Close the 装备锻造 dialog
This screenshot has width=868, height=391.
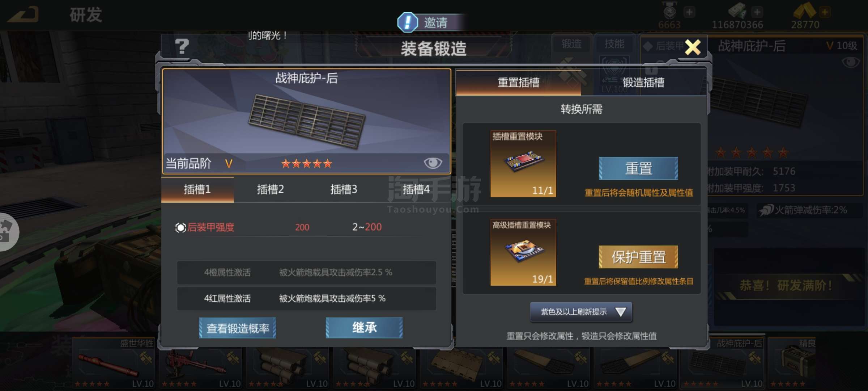693,47
